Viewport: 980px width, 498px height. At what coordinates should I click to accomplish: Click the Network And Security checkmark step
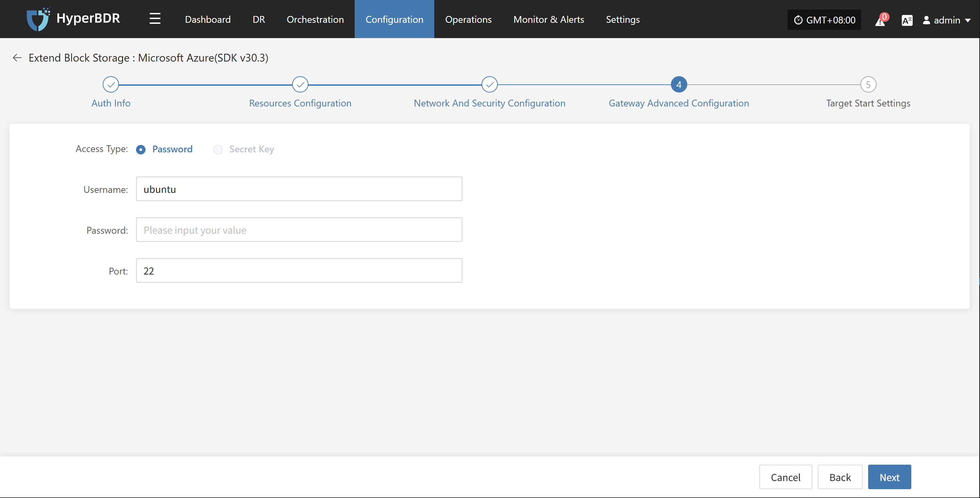pos(489,84)
